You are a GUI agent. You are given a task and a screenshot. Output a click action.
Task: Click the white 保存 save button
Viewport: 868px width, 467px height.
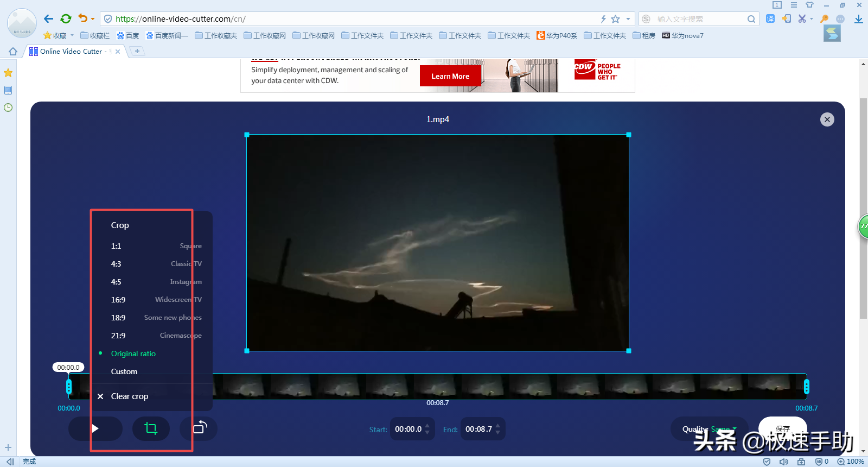tap(782, 429)
